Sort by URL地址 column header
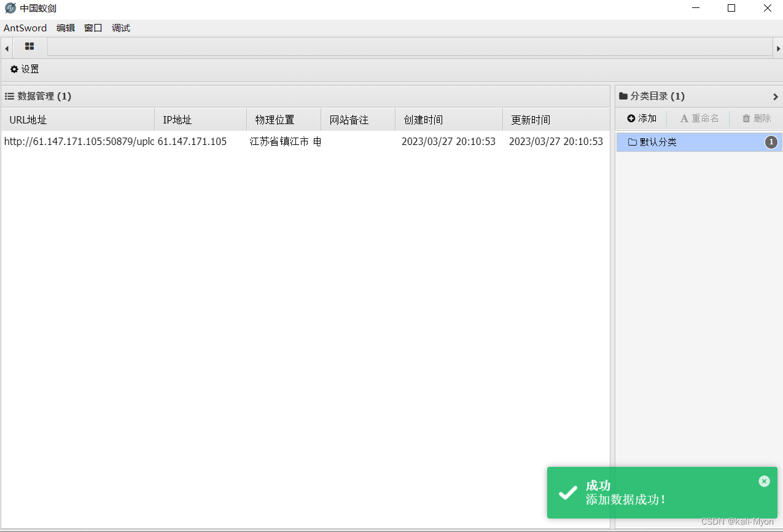Image resolution: width=783 pixels, height=532 pixels. click(x=77, y=120)
